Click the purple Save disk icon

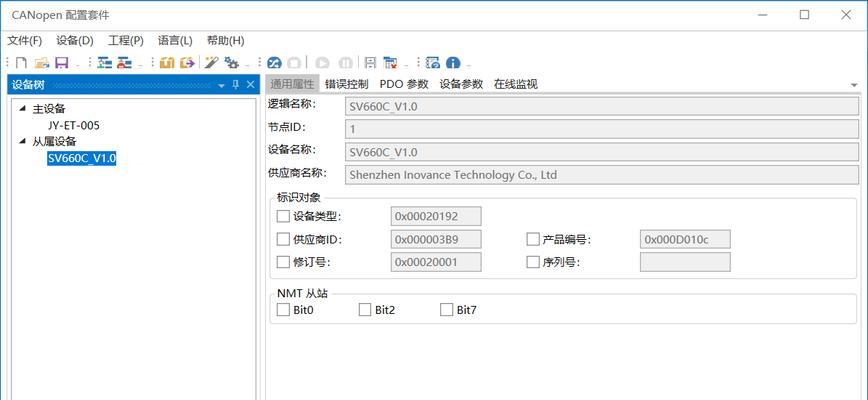click(61, 63)
